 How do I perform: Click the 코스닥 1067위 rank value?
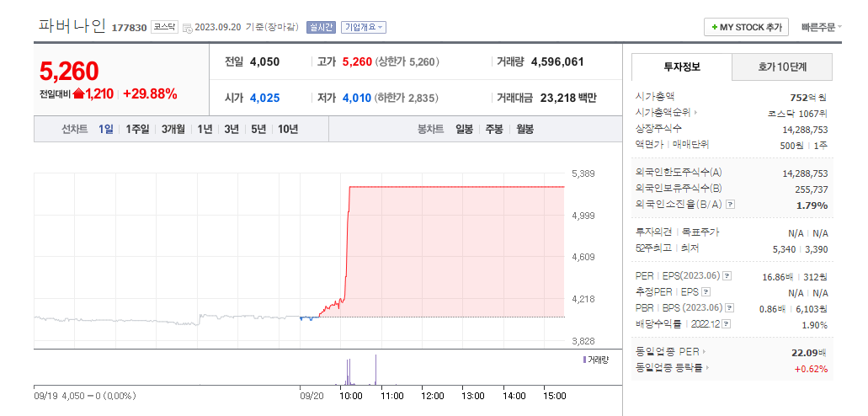[797, 114]
